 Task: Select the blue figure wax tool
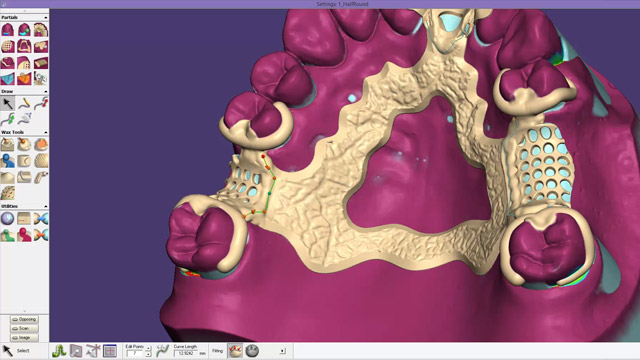(x=8, y=161)
